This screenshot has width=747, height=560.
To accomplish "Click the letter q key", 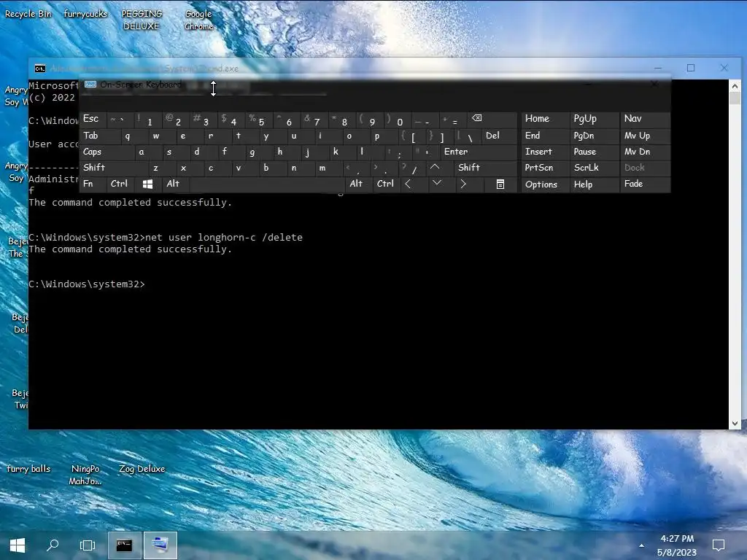I will 133,136.
